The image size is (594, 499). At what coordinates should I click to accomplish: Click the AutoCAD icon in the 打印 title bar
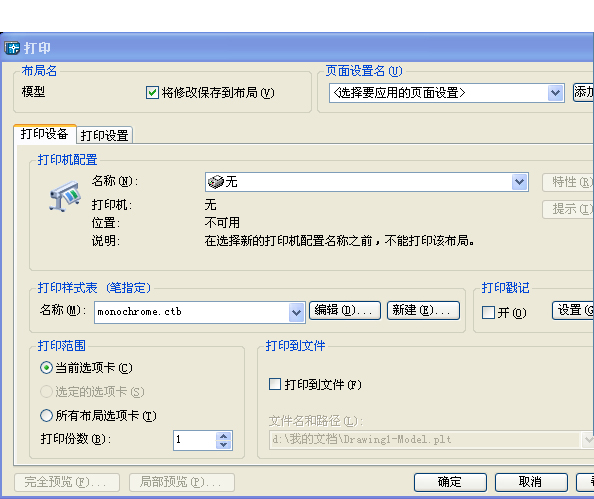12,48
